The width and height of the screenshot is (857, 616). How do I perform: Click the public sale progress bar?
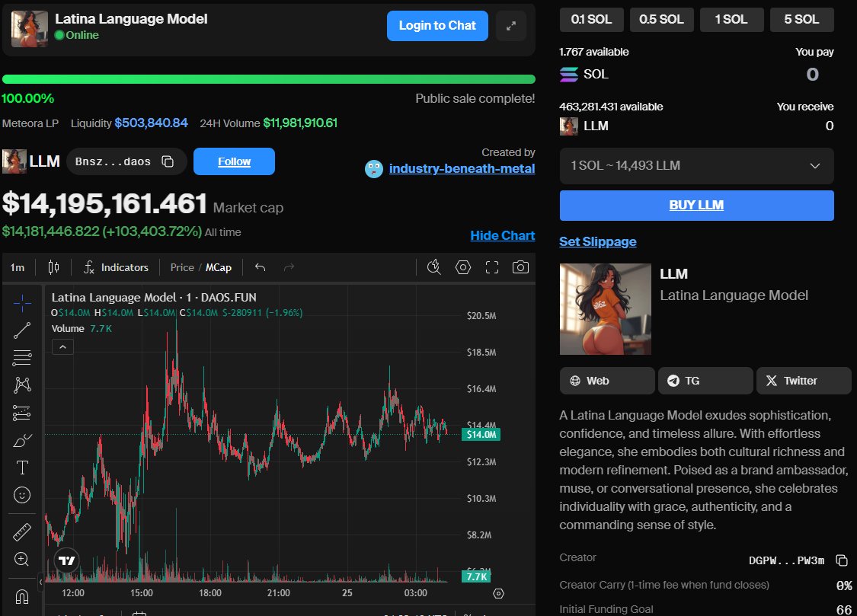pyautogui.click(x=268, y=79)
